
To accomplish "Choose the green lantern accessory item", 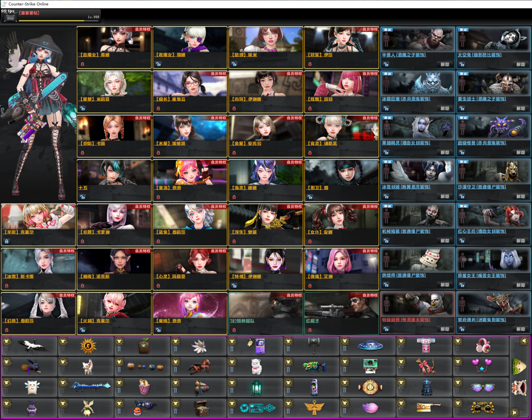I will coord(256,387).
